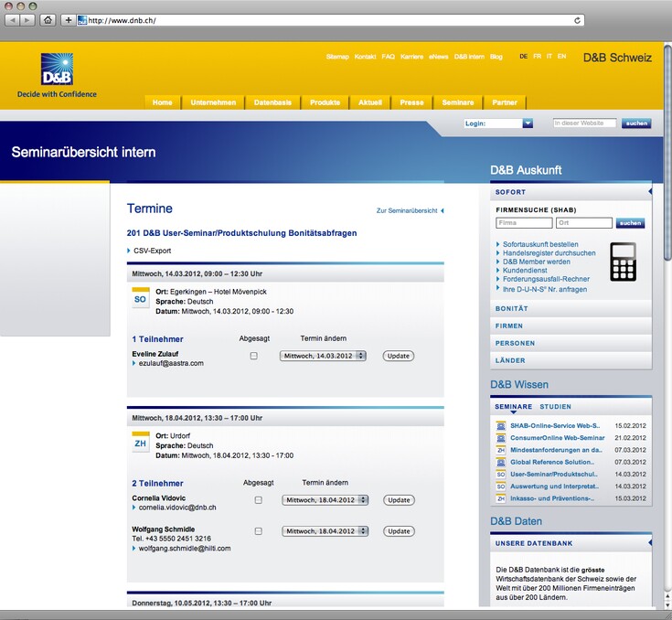This screenshot has height=620, width=672.
Task: Open the Blog link in header
Action: pos(496,57)
